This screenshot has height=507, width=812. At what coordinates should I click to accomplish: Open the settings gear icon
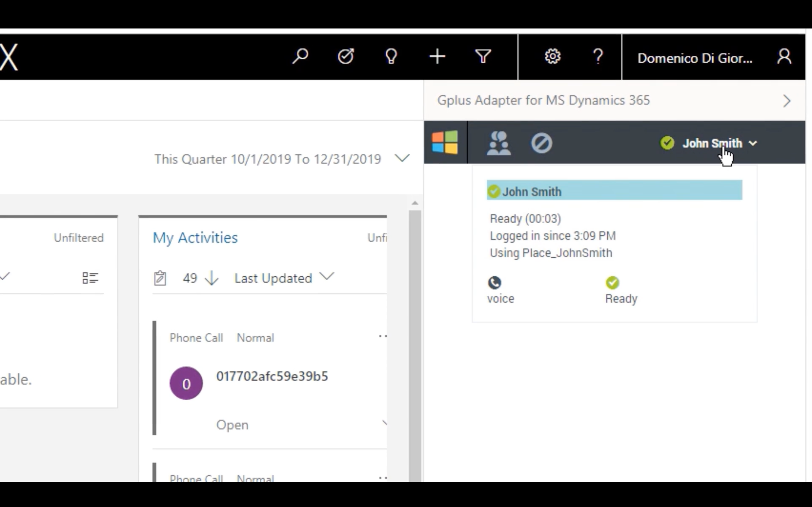(552, 56)
